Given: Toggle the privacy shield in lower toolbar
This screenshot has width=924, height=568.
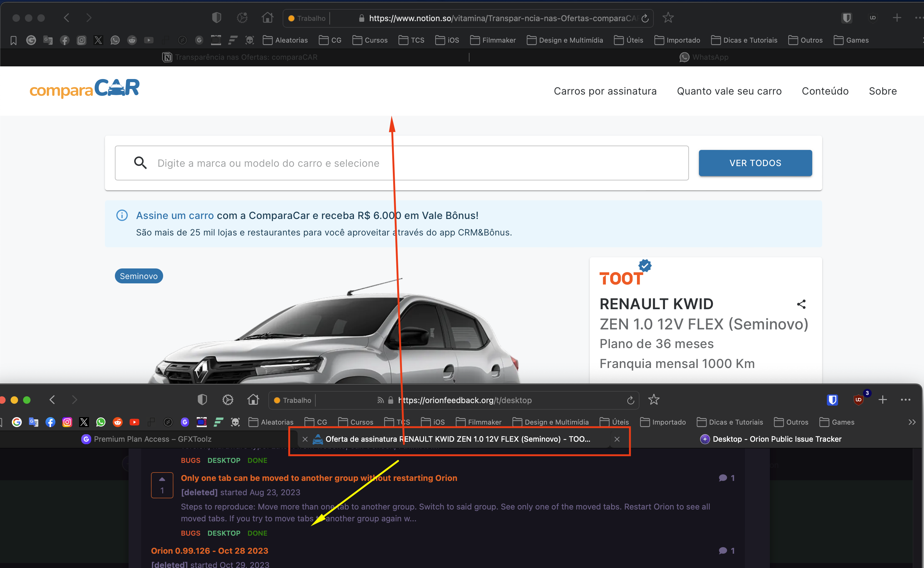Looking at the screenshot, I should pyautogui.click(x=202, y=400).
